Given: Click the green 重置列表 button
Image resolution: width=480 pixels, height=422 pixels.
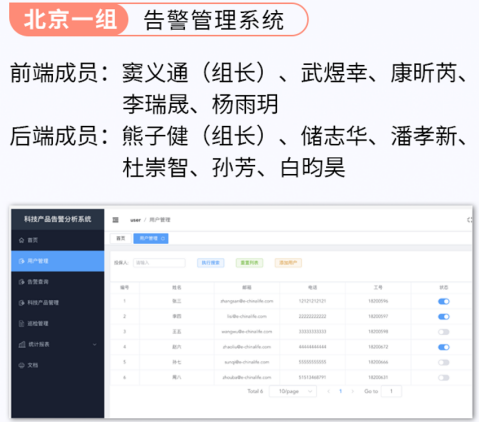Looking at the screenshot, I should click(249, 263).
